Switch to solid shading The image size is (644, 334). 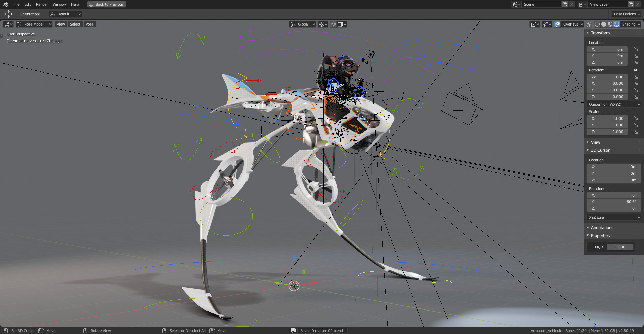click(604, 24)
